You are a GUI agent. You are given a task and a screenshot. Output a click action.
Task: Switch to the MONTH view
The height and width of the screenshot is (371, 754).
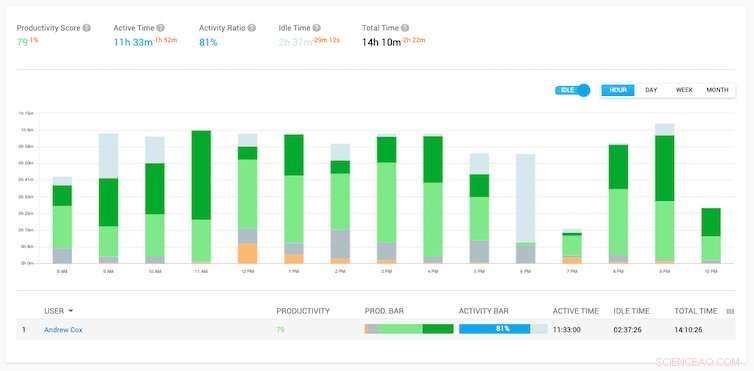coord(717,90)
